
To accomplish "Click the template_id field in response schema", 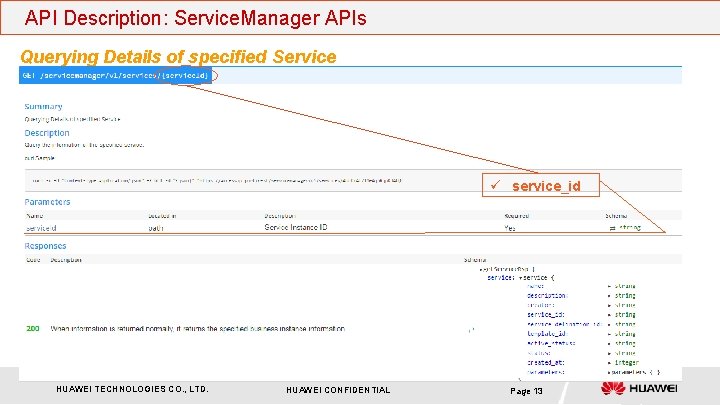I will [547, 334].
